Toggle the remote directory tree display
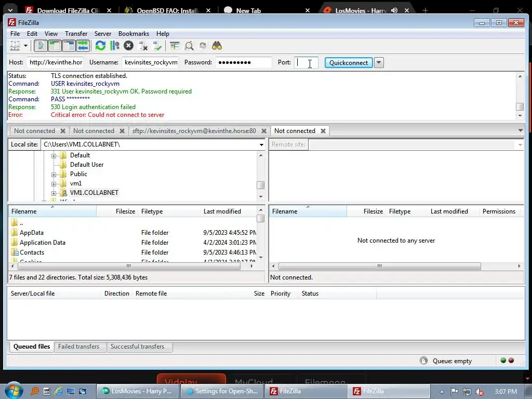This screenshot has height=399, width=532. tap(69, 46)
